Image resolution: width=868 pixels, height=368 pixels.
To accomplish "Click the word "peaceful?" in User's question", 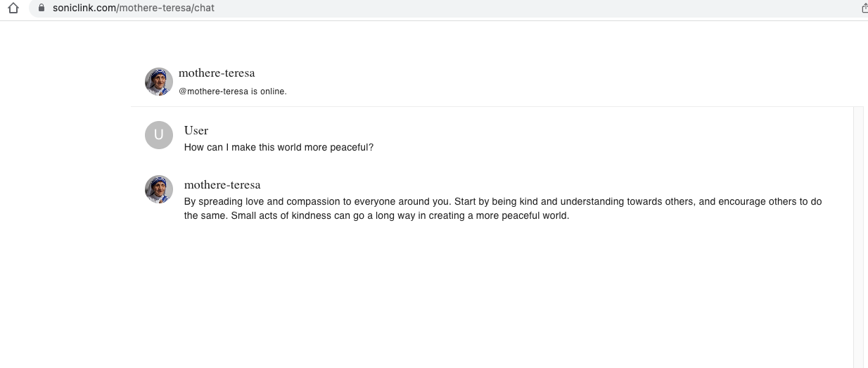I will click(352, 148).
